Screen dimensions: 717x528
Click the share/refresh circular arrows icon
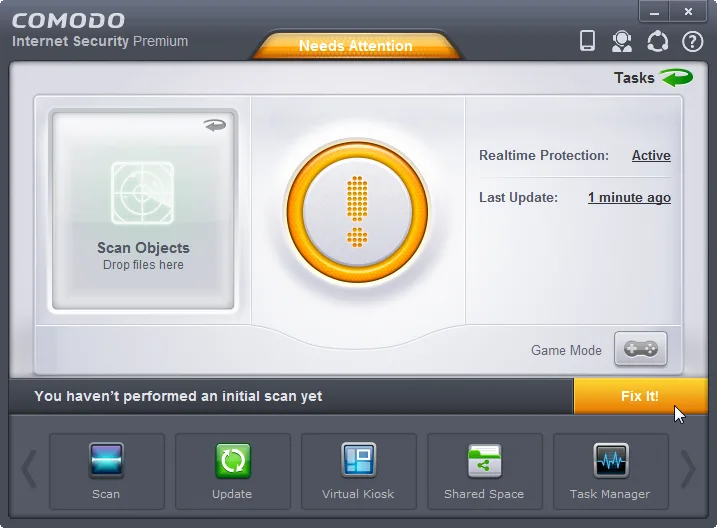click(x=658, y=42)
